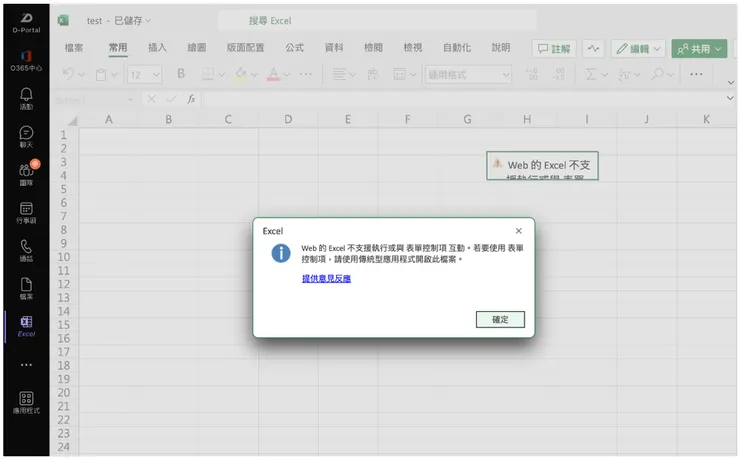
Task: Switch to the 公式 tab
Action: coord(294,48)
